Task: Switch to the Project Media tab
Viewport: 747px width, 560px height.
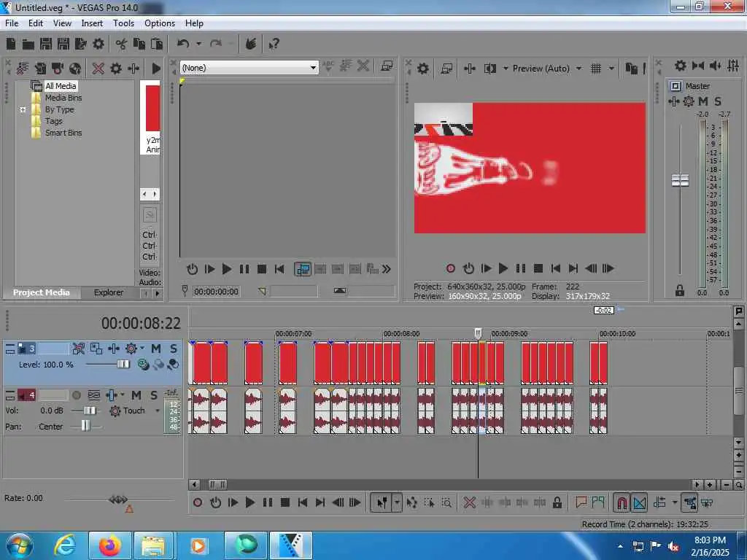Action: pyautogui.click(x=42, y=292)
